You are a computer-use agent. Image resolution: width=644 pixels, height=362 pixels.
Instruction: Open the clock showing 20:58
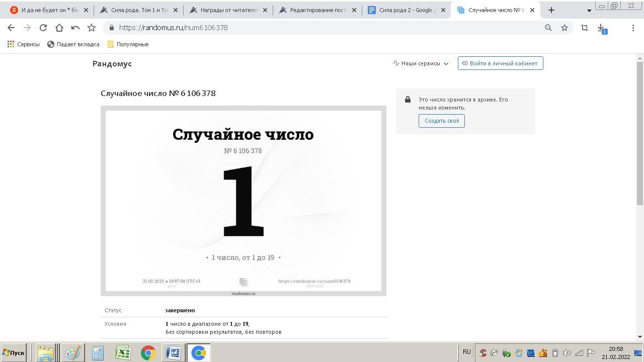616,353
